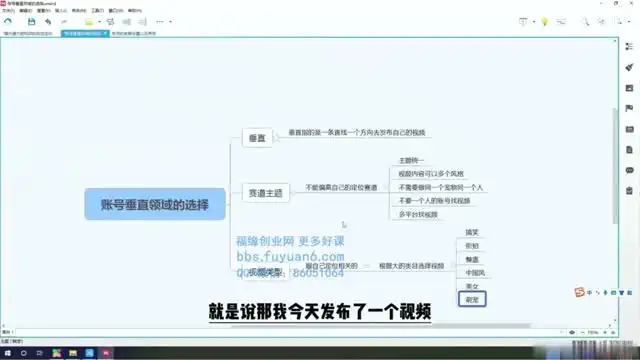Viewport: 640px width, 360px height.
Task: Open the first menu bar item
Action: [x=8, y=11]
